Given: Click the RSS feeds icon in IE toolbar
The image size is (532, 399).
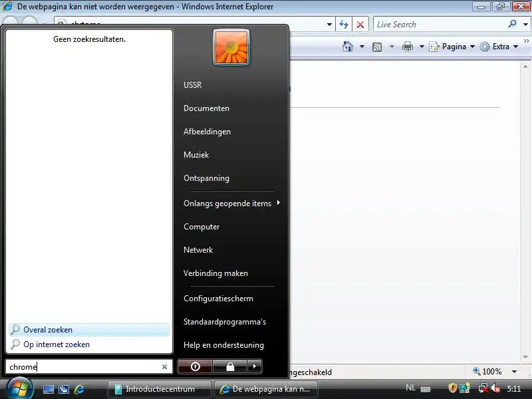Looking at the screenshot, I should (x=377, y=47).
